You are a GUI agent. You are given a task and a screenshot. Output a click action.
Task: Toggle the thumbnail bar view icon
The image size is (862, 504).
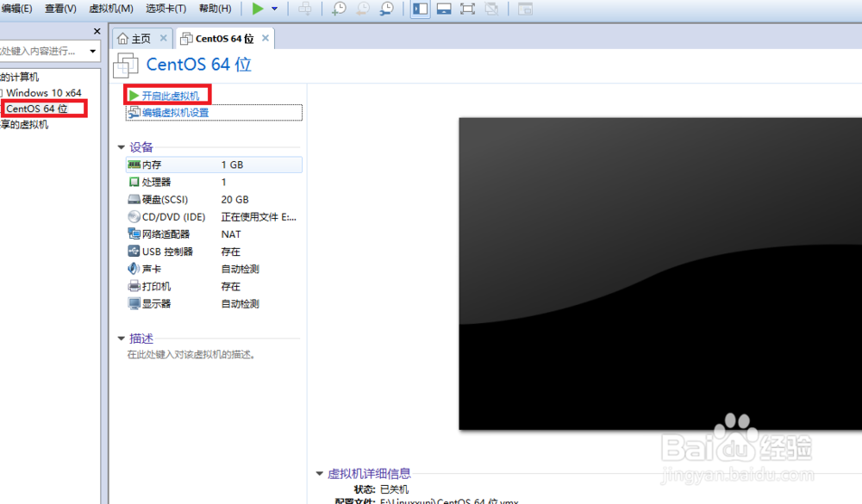coord(444,9)
